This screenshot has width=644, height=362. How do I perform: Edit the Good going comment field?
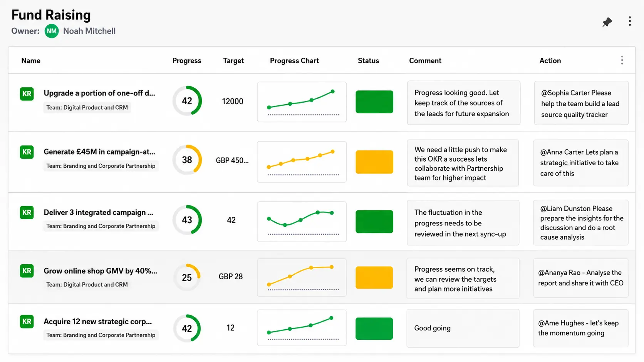coord(463,328)
